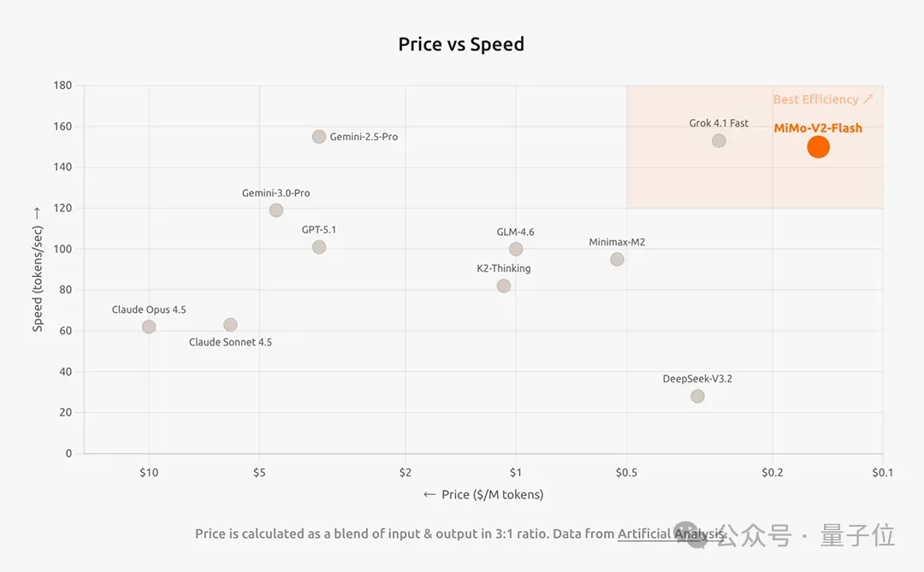Screen dimensions: 924x572
Task: Click the $1 tick on price axis
Action: pyautogui.click(x=516, y=472)
